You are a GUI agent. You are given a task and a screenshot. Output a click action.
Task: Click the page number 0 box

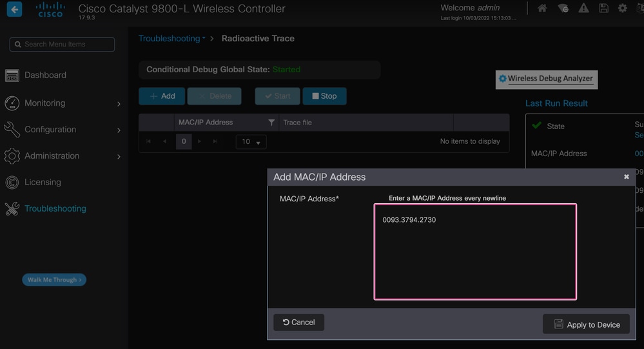click(184, 141)
